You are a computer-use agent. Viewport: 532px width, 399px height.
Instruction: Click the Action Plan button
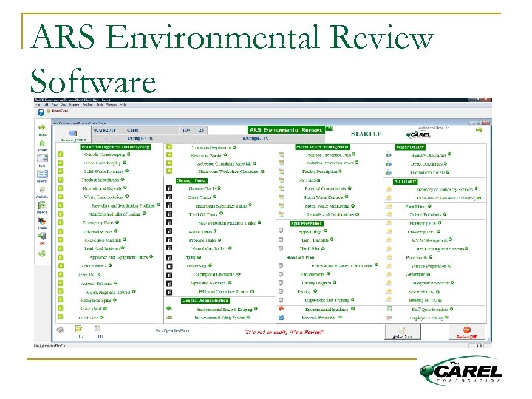click(x=403, y=332)
